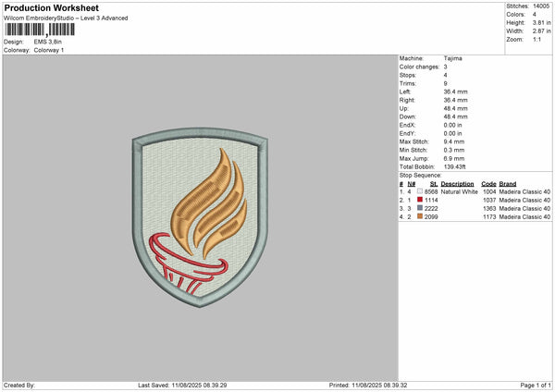Click the Max Stitch value '9.4 mm'
555x392 pixels.
point(454,141)
